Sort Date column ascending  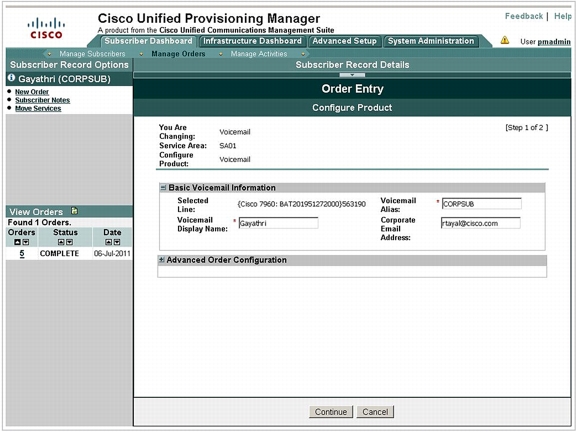pos(108,242)
